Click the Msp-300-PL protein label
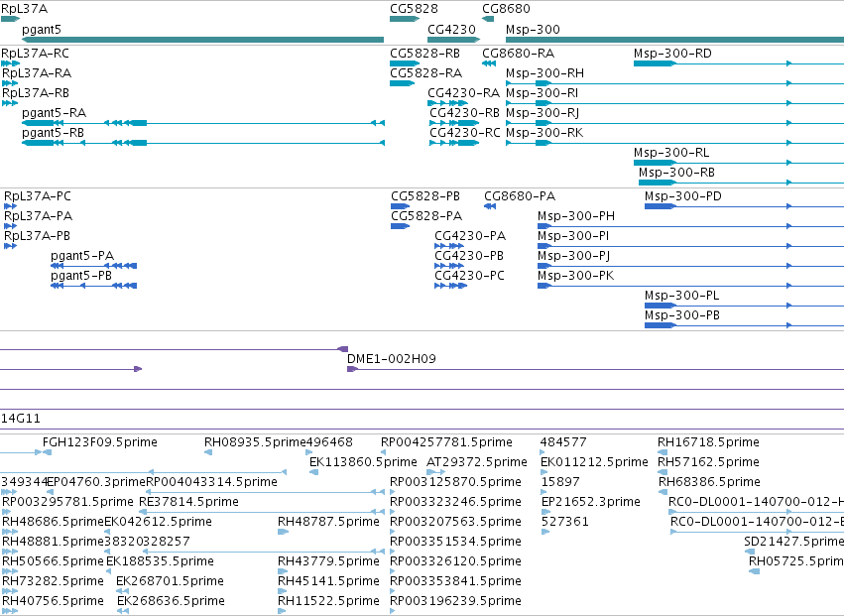Viewport: 844px width, 616px height. tap(682, 297)
